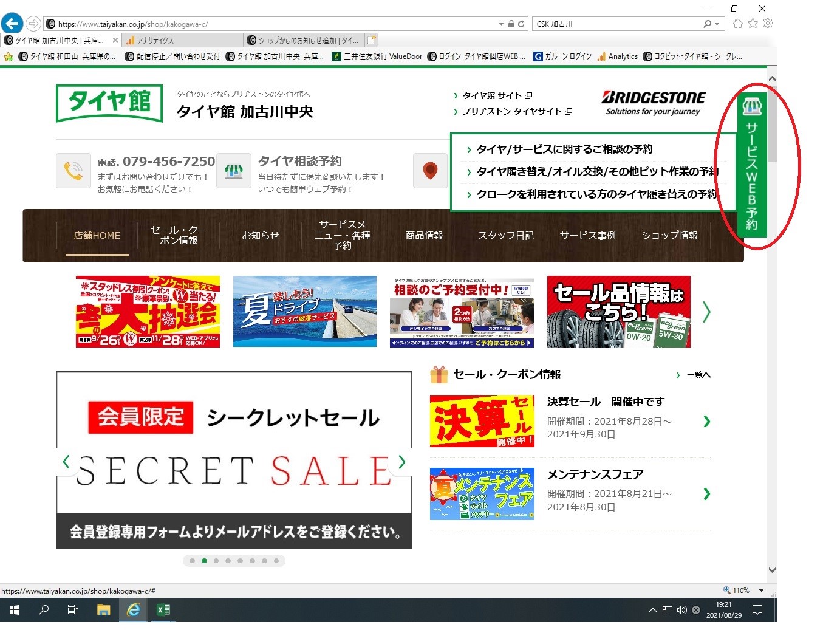Click the shop icon beside タイヤ相談予約
The width and height of the screenshot is (840, 630).
click(234, 171)
